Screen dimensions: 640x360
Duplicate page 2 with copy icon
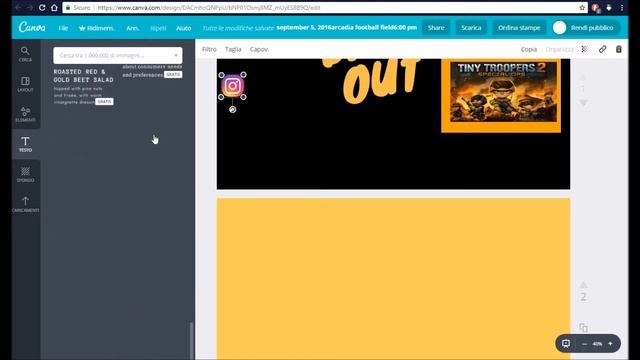pos(583,327)
